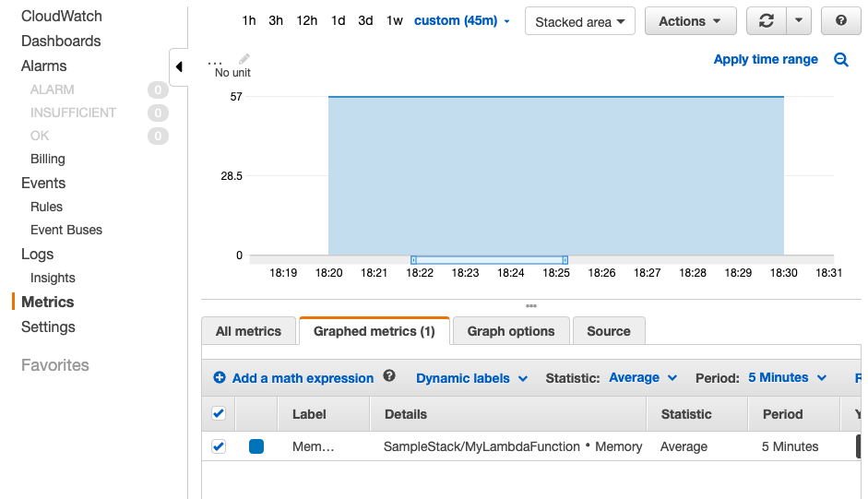Viewport: 868px width, 499px height.
Task: Open the Source tab
Action: coord(609,331)
